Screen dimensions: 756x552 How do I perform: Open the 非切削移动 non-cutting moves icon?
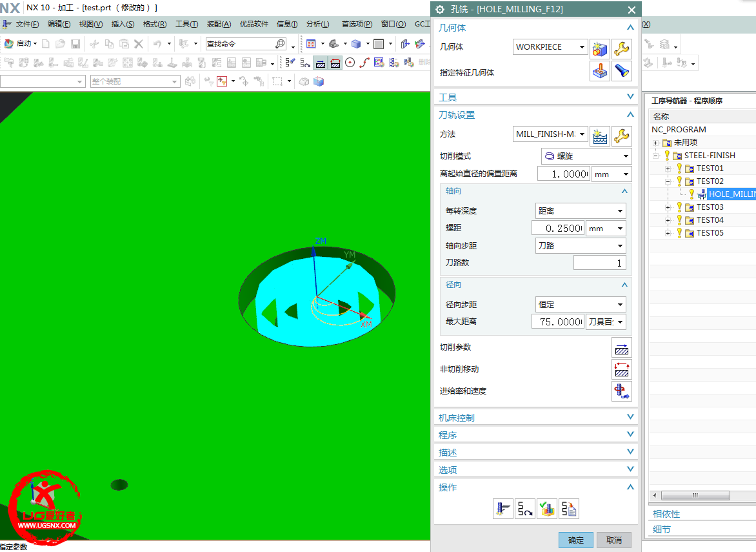click(x=621, y=369)
